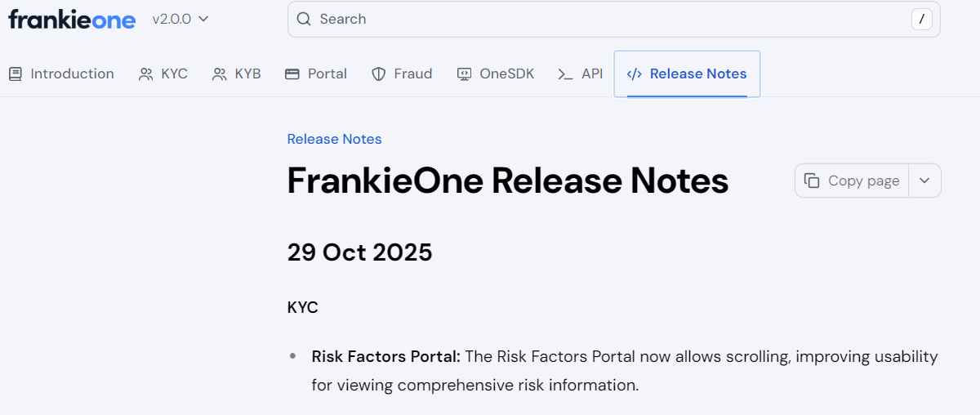
Task: Click the slash keyboard shortcut badge
Action: (921, 20)
